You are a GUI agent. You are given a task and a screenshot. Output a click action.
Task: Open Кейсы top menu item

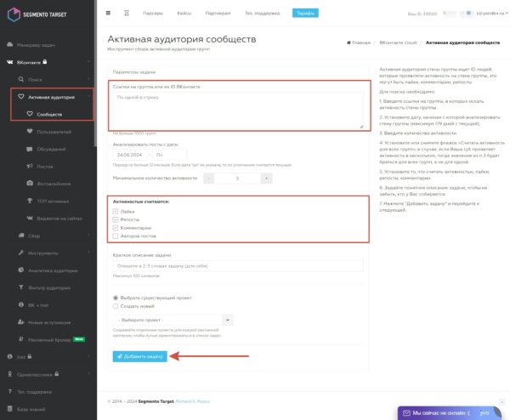click(x=184, y=14)
